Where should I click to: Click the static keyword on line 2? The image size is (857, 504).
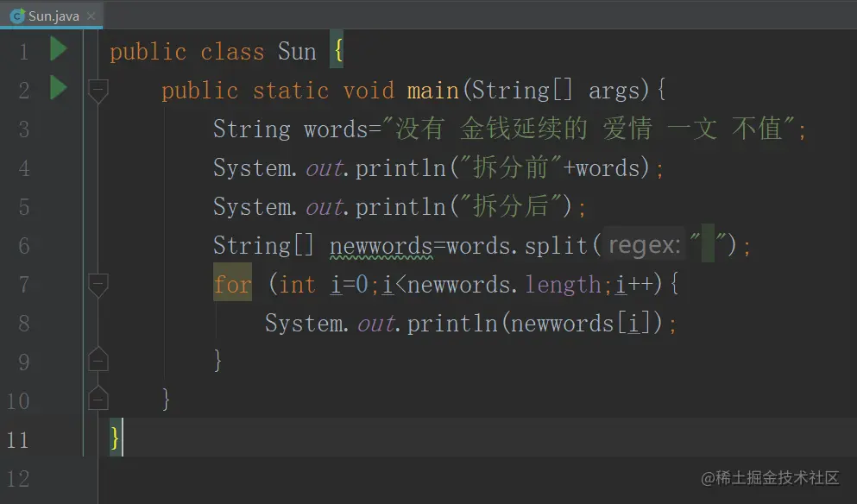tap(291, 91)
